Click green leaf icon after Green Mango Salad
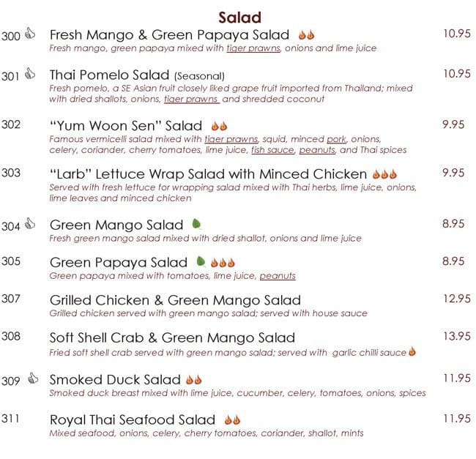This screenshot has height=459, width=476. 196,224
